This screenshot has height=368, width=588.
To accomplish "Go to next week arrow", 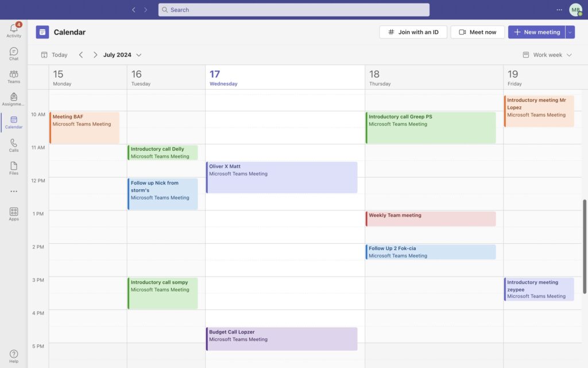I will click(95, 55).
